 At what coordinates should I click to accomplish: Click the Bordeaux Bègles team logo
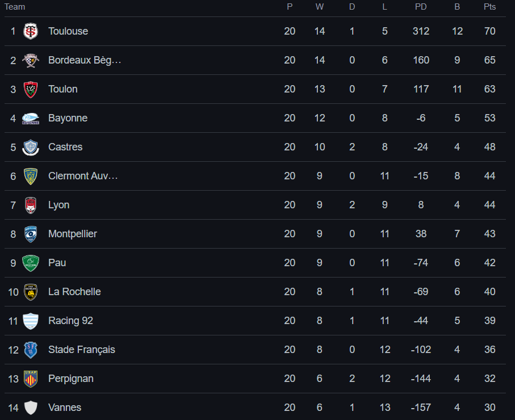click(31, 60)
